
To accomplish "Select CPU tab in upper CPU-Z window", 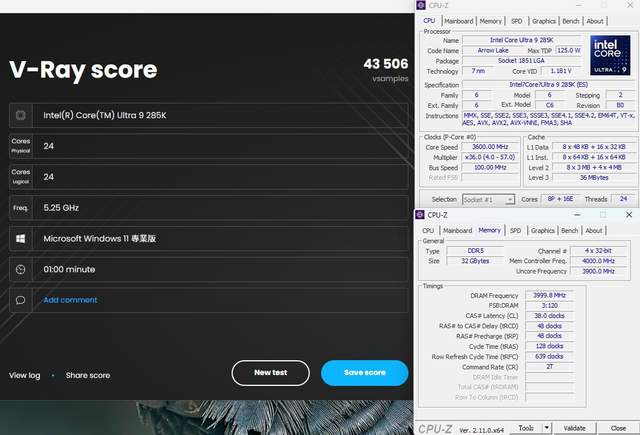I will pos(429,20).
